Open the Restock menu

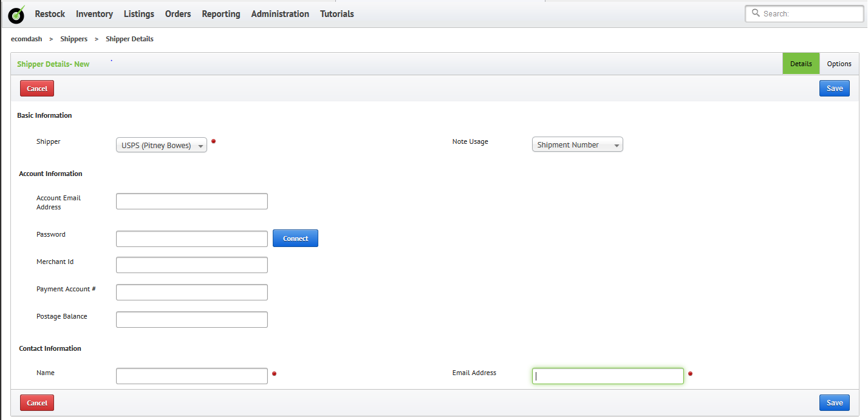click(50, 14)
